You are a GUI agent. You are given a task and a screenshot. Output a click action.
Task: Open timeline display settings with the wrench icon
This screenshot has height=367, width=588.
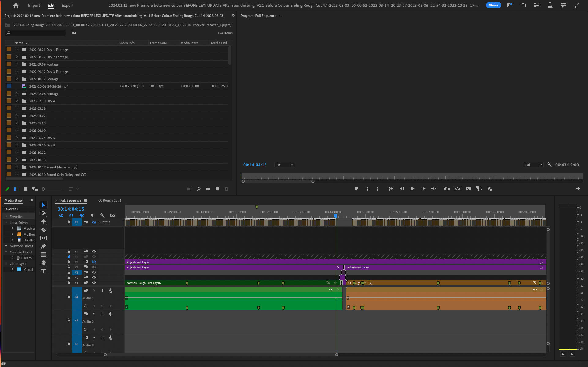(103, 215)
